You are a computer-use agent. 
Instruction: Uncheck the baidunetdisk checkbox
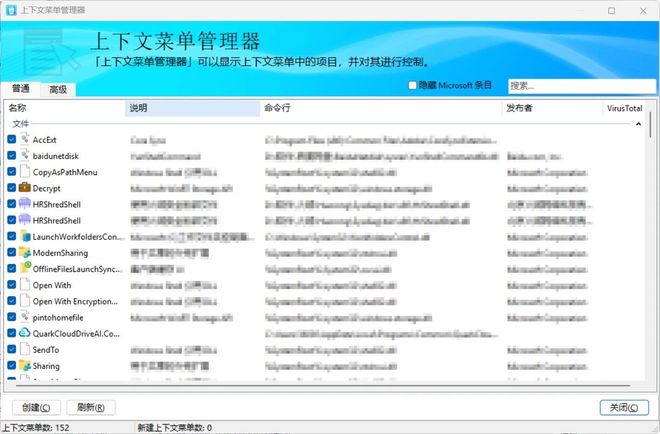coord(12,155)
